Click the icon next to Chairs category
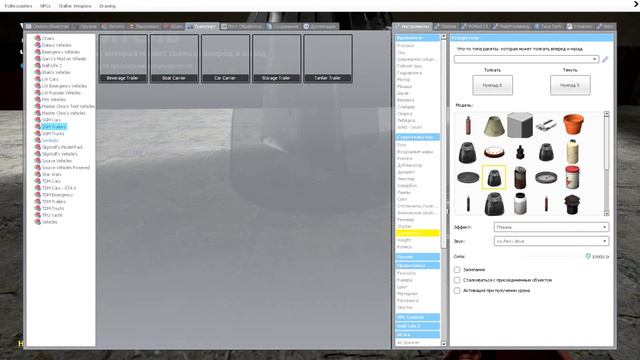 pyautogui.click(x=38, y=38)
